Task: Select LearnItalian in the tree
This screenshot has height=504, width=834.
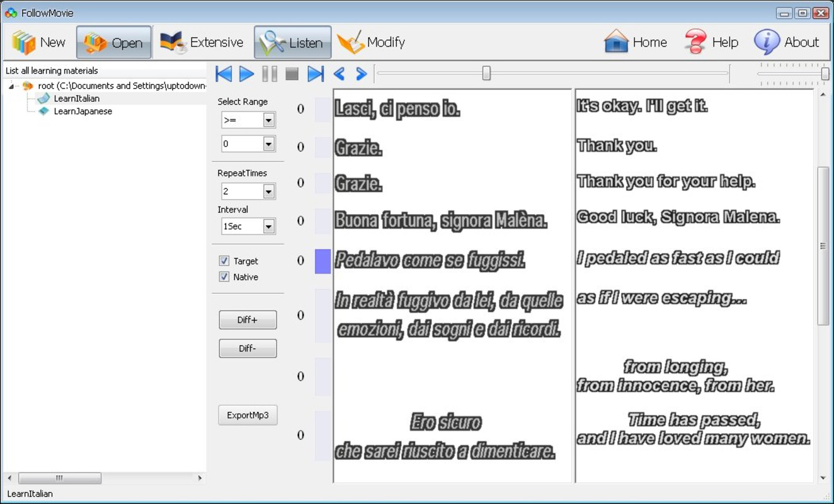Action: [76, 98]
